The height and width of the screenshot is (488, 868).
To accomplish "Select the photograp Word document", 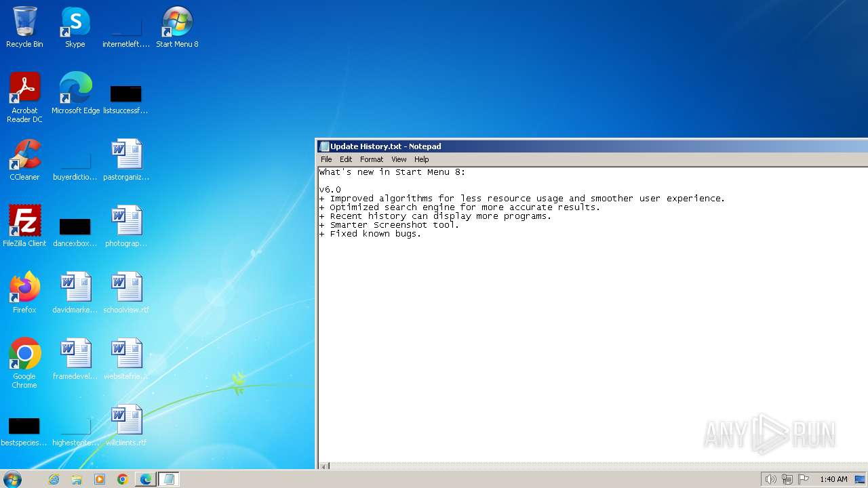I will [x=126, y=226].
